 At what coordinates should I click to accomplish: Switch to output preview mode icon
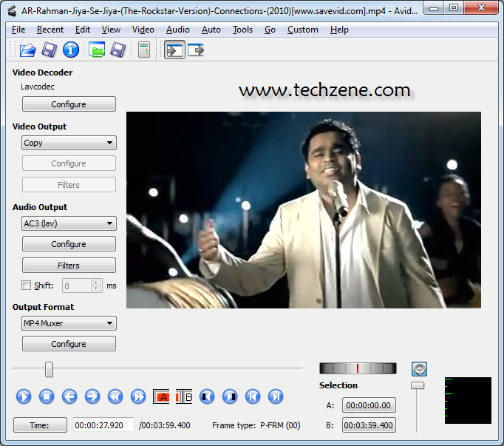coord(196,50)
